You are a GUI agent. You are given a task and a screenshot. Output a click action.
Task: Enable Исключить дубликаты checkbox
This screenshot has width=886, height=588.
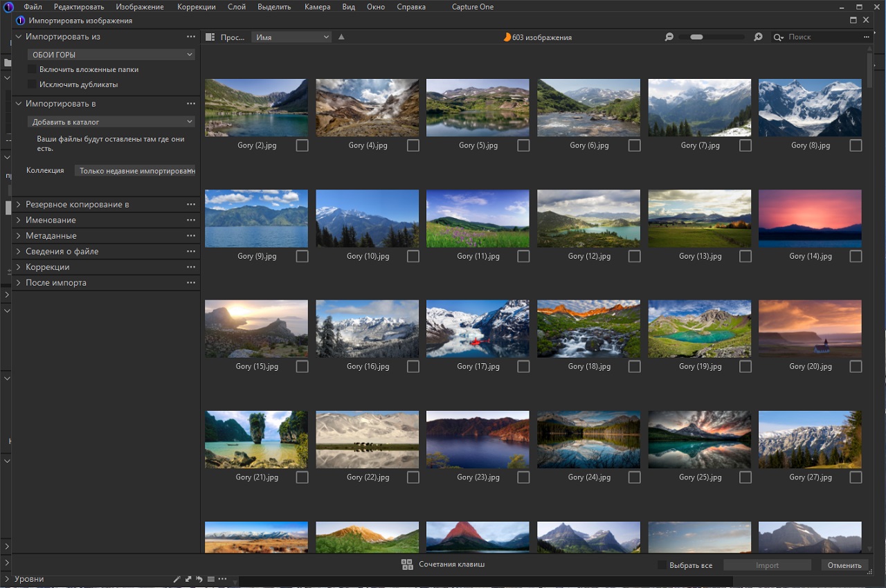tap(32, 84)
